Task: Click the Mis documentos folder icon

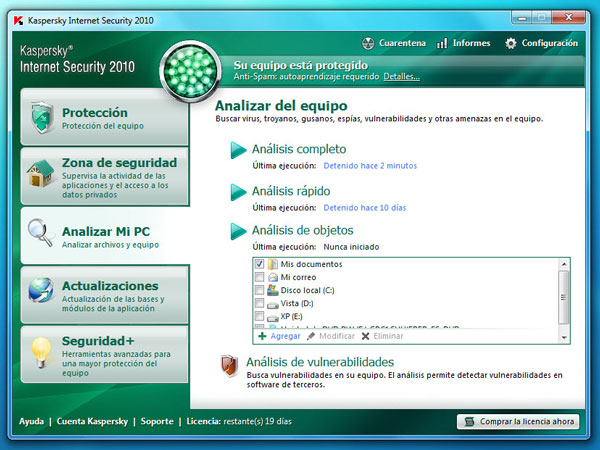Action: [x=272, y=264]
